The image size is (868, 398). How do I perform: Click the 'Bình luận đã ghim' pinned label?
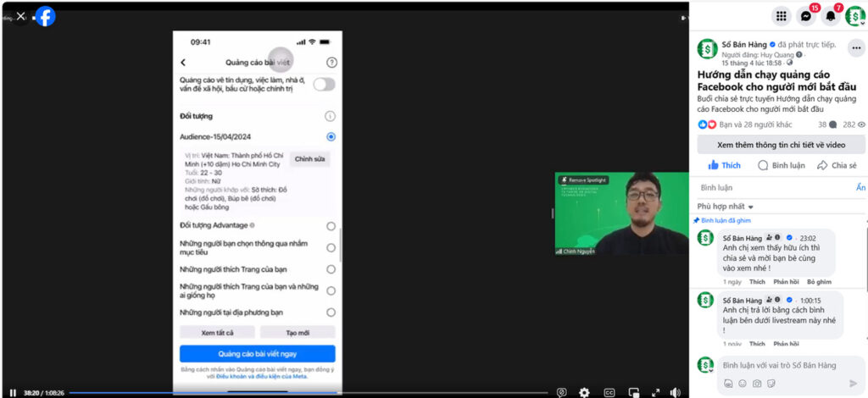[x=726, y=220]
